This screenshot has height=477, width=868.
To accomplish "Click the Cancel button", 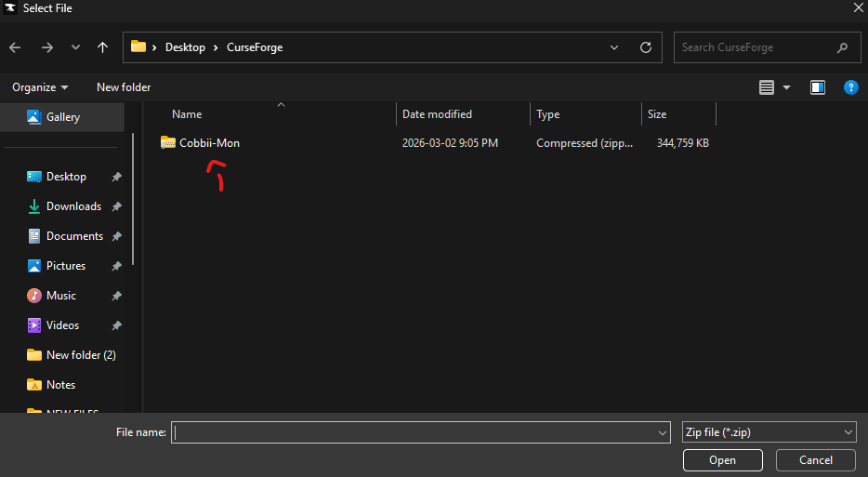I will click(815, 460).
